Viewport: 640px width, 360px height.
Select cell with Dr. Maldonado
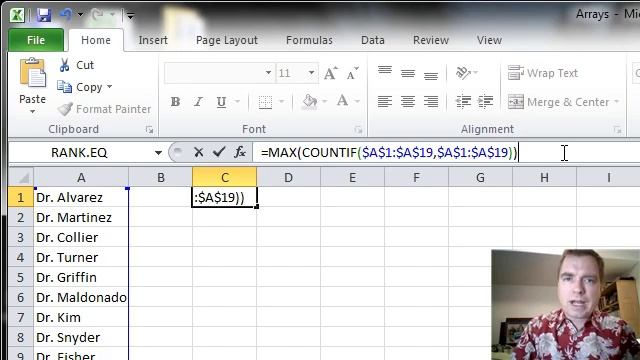pos(81,298)
